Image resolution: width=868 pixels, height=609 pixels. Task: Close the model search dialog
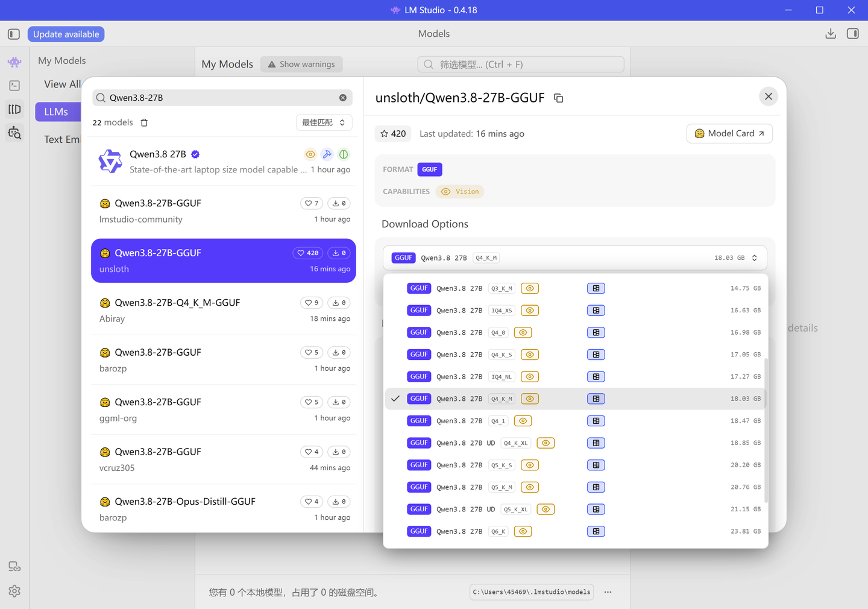(x=769, y=96)
